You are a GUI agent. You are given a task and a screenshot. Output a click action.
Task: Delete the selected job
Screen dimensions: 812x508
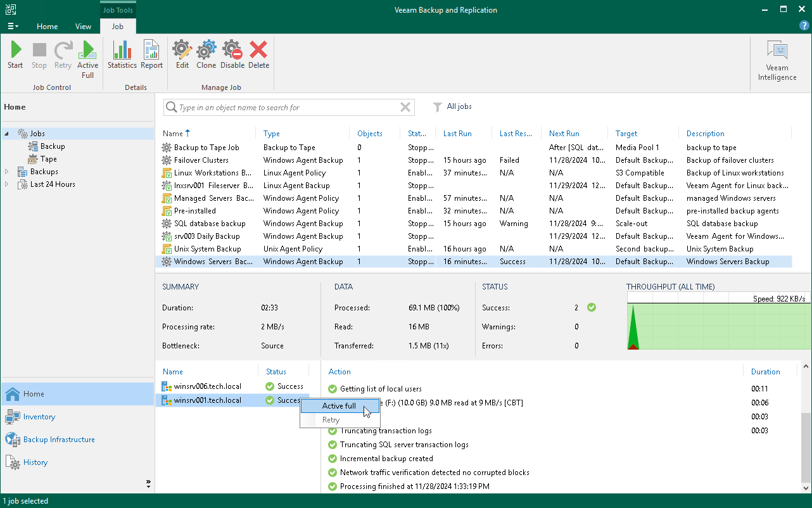tap(258, 55)
